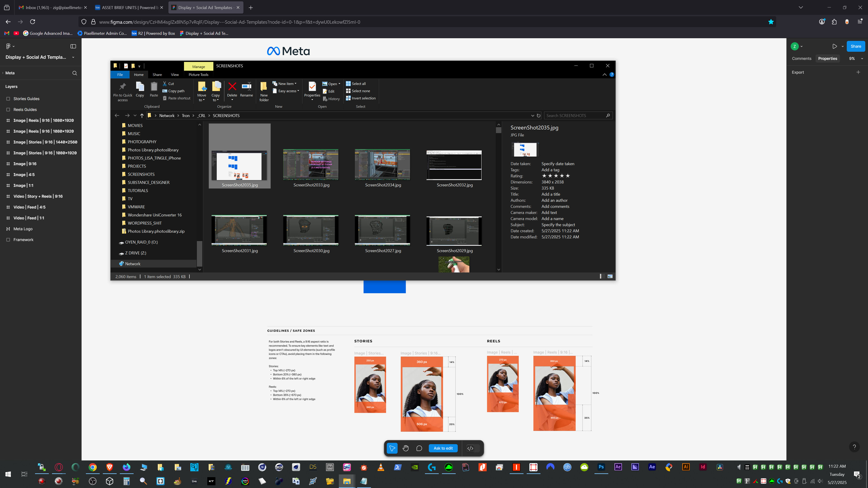Viewport: 868px width, 488px height.
Task: Click Explorer's Up one level arrow
Action: [x=142, y=115]
